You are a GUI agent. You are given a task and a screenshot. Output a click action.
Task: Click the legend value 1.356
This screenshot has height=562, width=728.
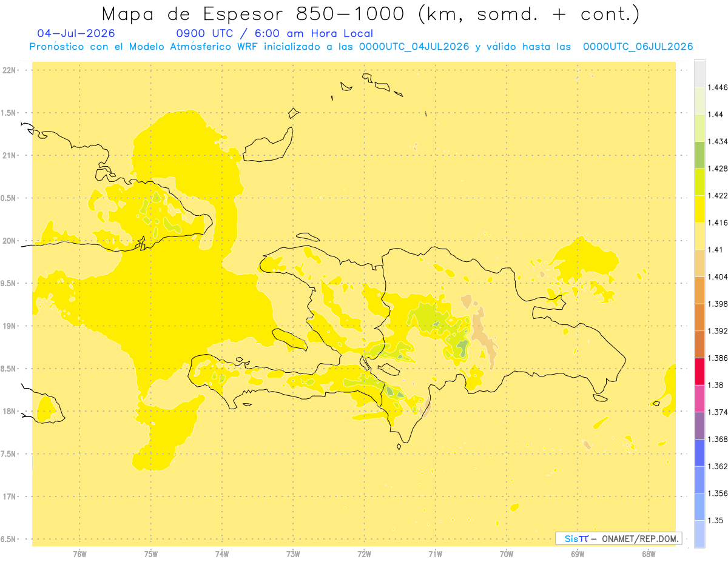(718, 493)
